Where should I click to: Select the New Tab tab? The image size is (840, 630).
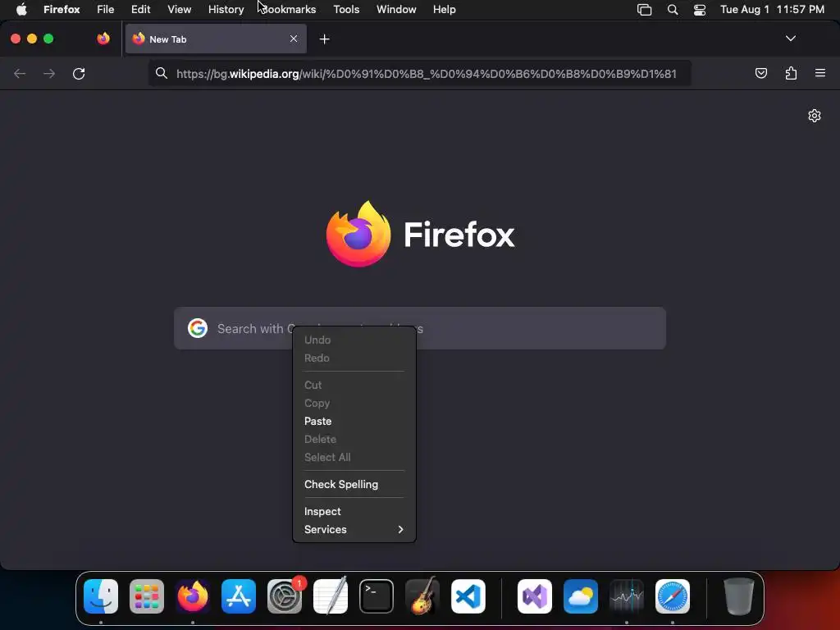click(216, 39)
